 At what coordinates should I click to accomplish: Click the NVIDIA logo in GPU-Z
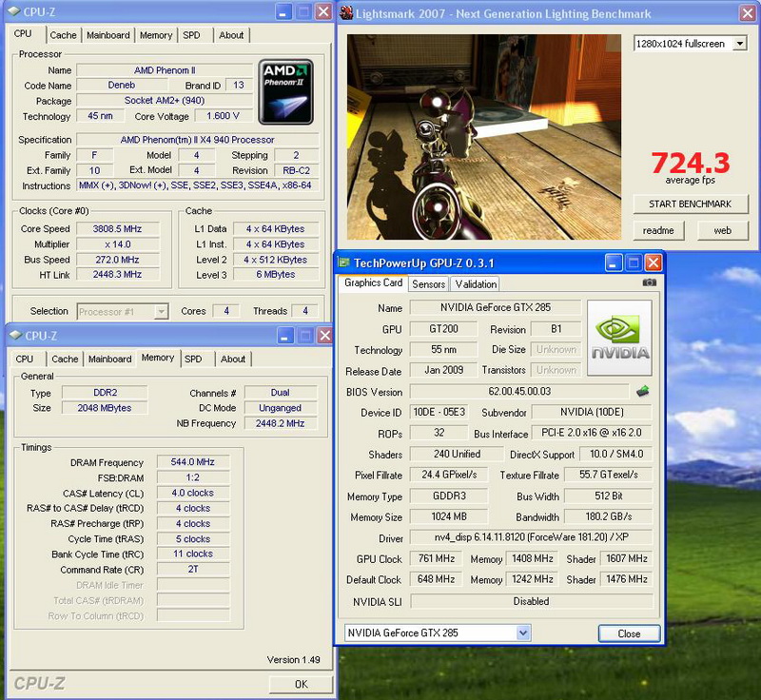pyautogui.click(x=619, y=338)
